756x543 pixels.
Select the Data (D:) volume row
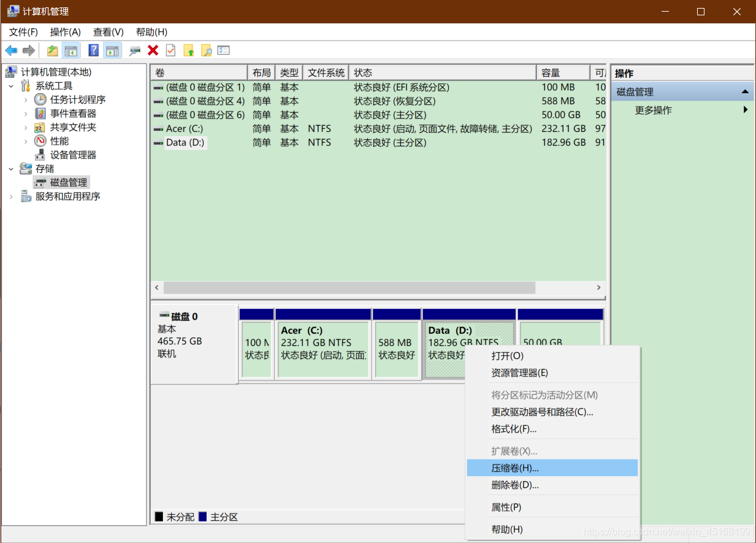point(378,142)
